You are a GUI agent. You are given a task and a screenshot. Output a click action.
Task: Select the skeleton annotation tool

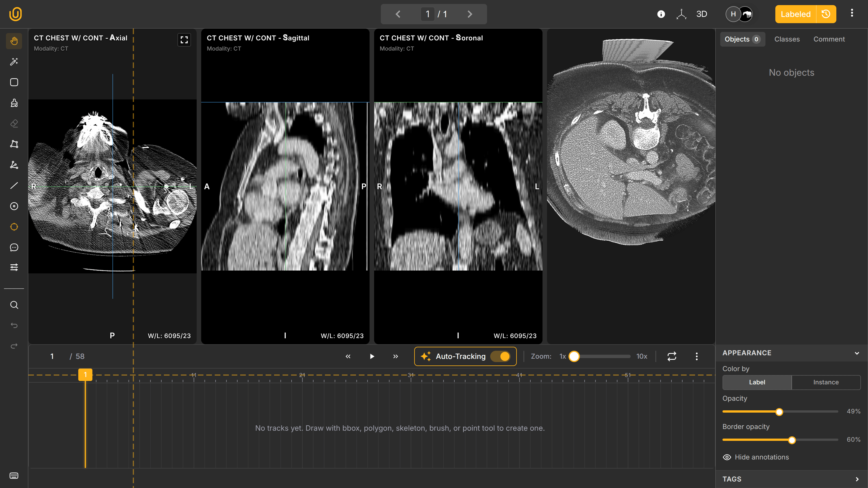coord(14,165)
